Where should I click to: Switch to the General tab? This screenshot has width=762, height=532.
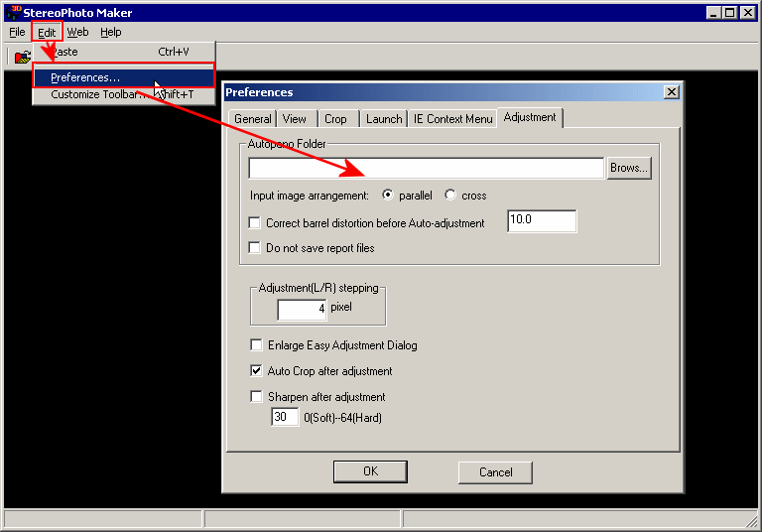[253, 119]
